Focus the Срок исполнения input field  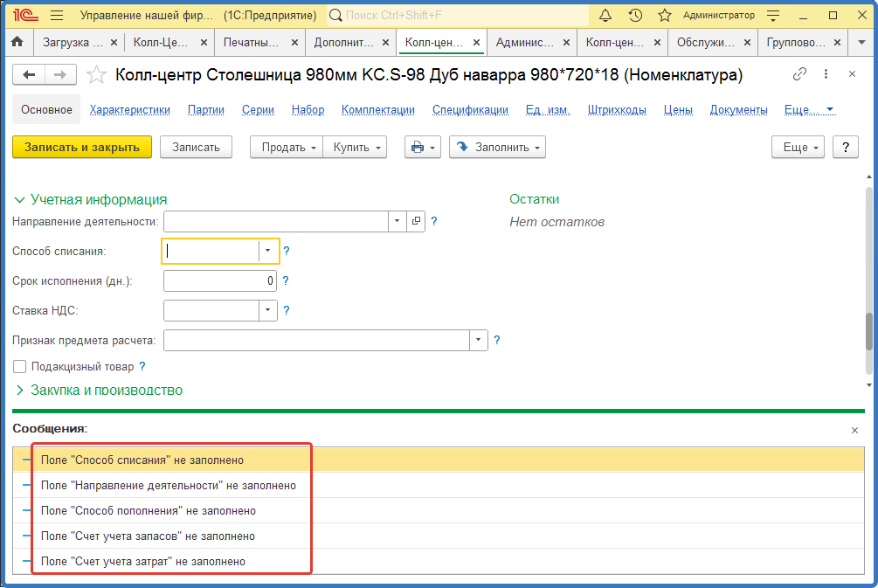coord(220,280)
